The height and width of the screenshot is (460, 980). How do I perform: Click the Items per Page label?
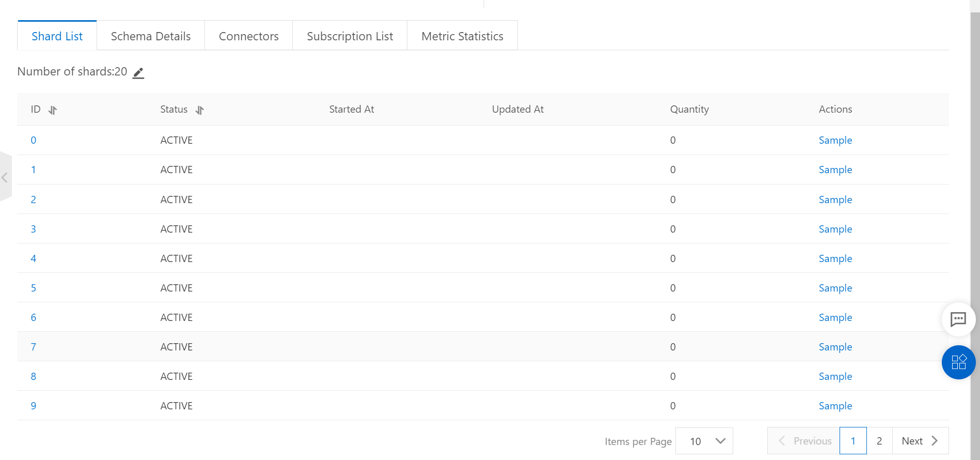click(x=638, y=441)
